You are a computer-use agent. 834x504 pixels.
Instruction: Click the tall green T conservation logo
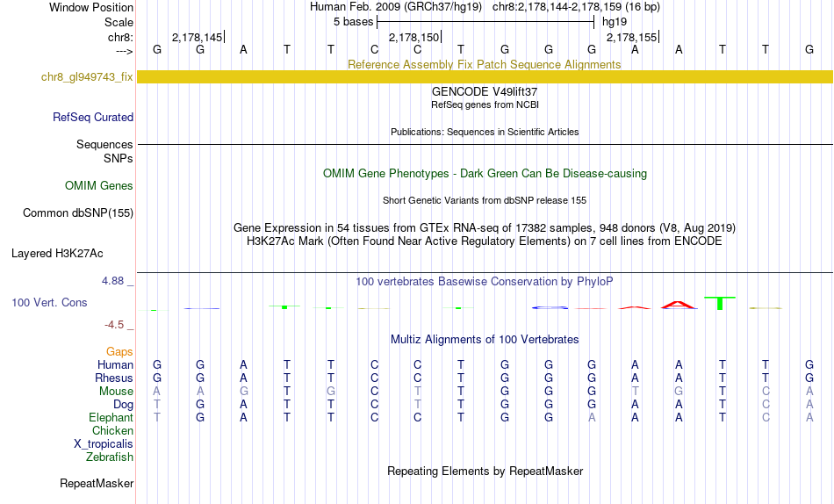(720, 303)
